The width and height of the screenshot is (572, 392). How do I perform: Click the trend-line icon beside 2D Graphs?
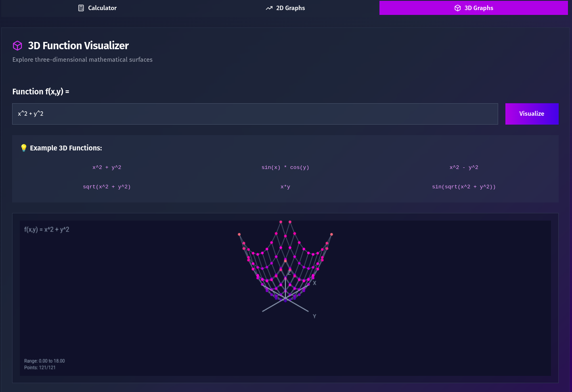269,8
